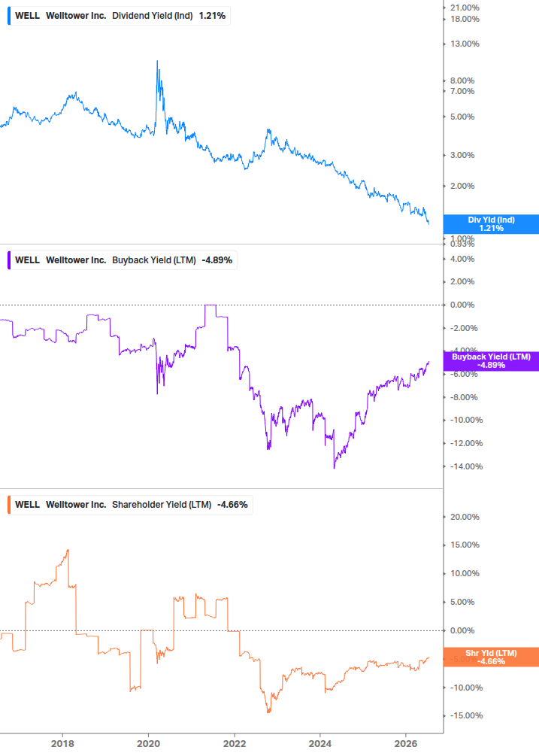539x756 pixels.
Task: Click the blue color bar of Dividend Yield legend
Action: (9, 16)
